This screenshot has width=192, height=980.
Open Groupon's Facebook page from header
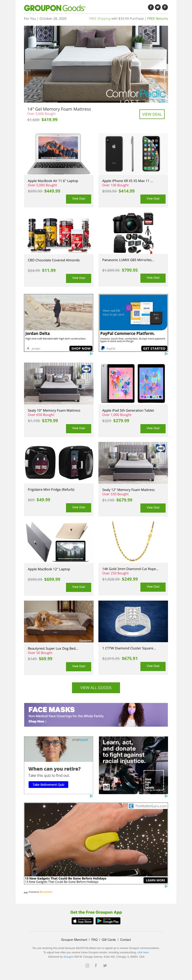pos(151,7)
